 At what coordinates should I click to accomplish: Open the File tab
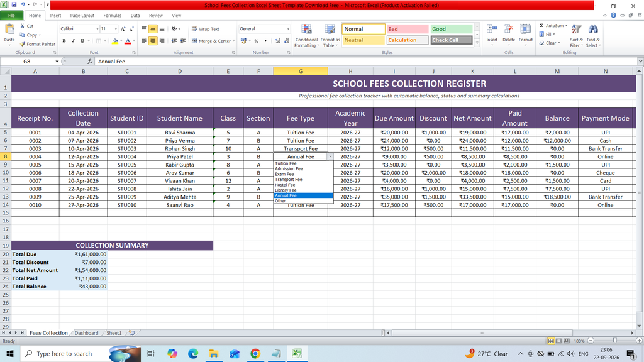pyautogui.click(x=11, y=16)
